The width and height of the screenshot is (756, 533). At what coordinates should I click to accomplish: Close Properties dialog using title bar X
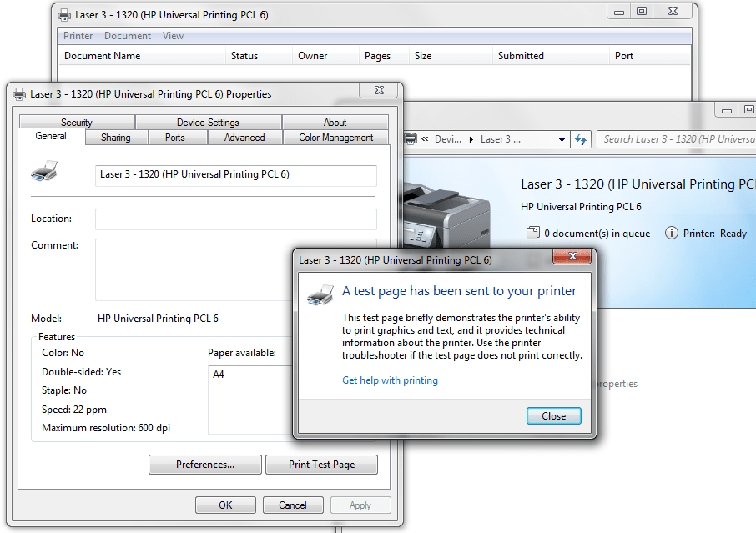(379, 90)
